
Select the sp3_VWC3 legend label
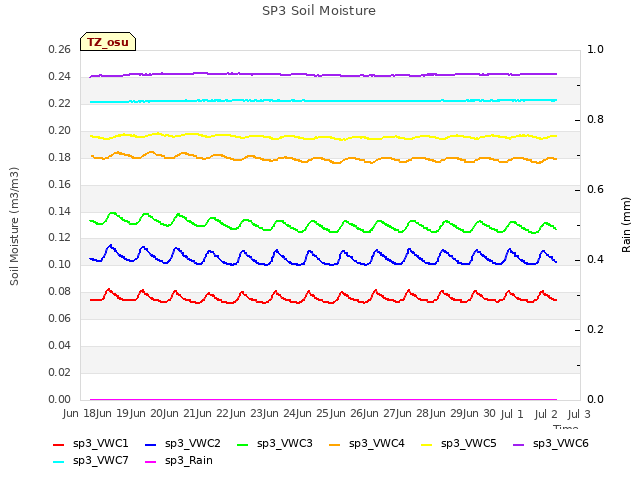tap(284, 444)
